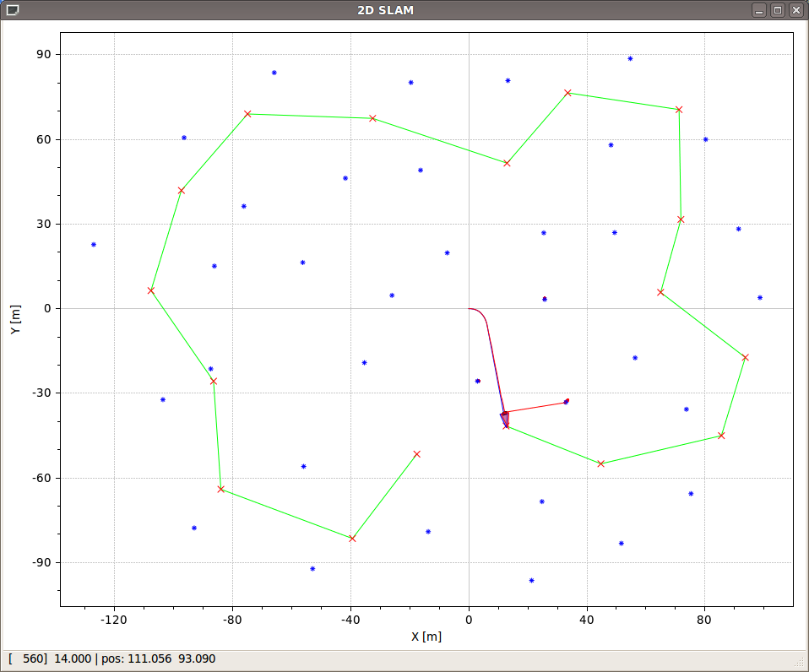Click the landmark at the red observation line's end
This screenshot has width=809, height=672.
point(566,402)
